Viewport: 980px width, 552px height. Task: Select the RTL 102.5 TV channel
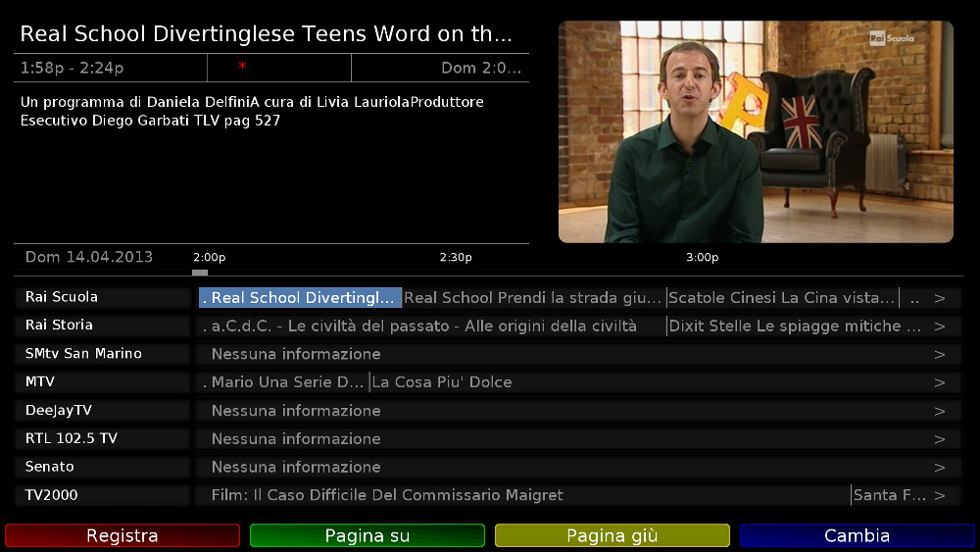point(103,439)
